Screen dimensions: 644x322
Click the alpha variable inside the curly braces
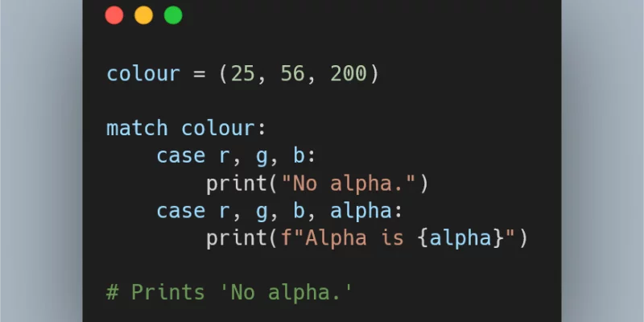pyautogui.click(x=460, y=239)
